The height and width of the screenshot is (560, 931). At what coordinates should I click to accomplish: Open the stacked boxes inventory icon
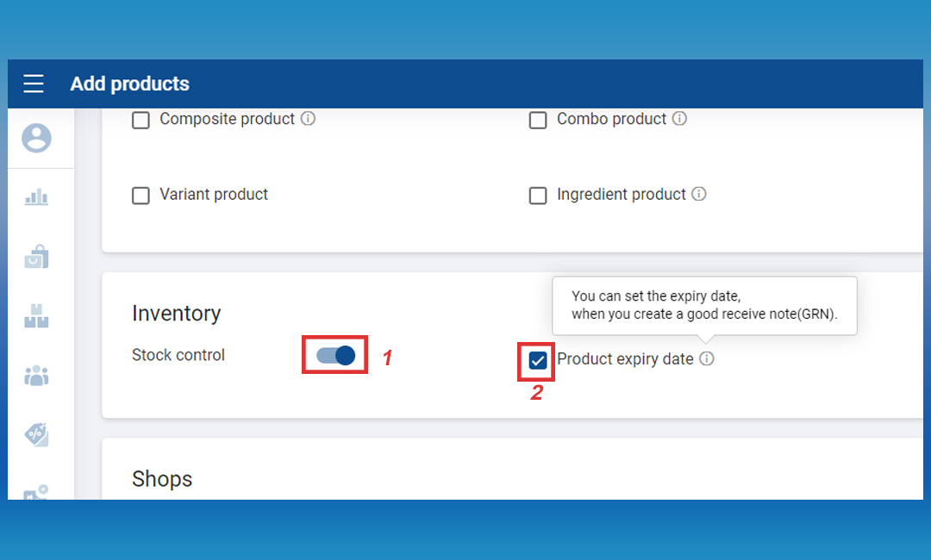37,316
